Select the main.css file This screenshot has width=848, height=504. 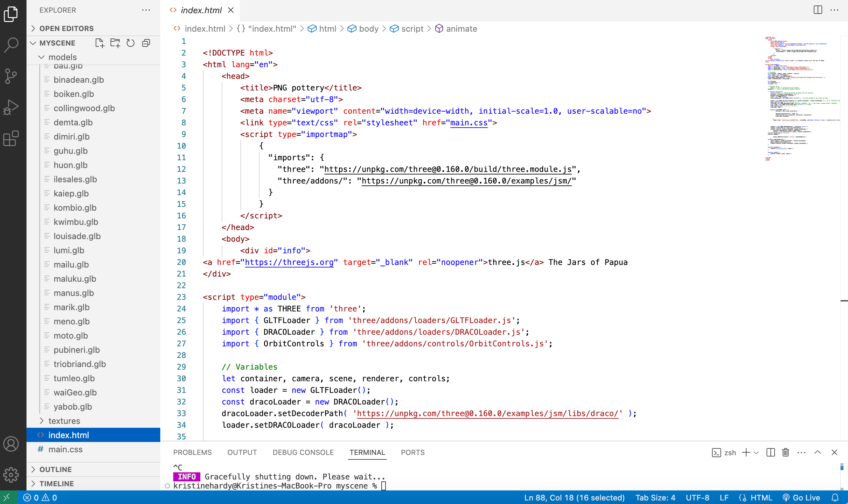(x=93, y=449)
